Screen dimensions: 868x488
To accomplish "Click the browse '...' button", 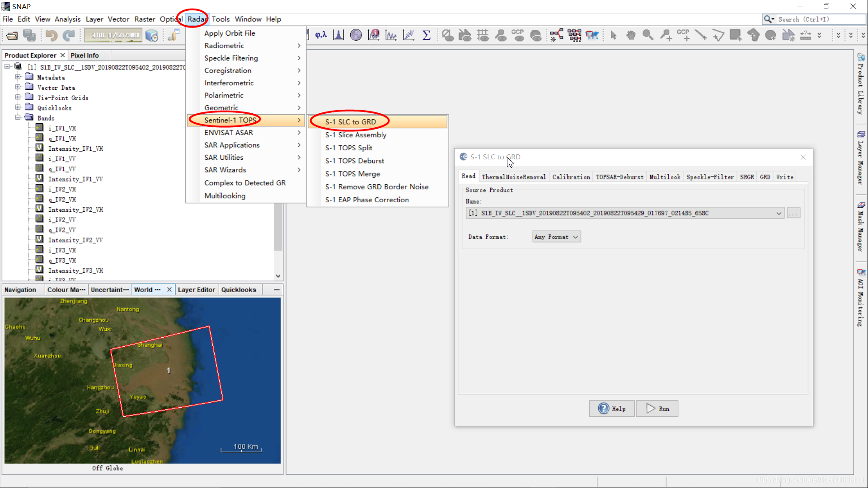I will point(793,213).
